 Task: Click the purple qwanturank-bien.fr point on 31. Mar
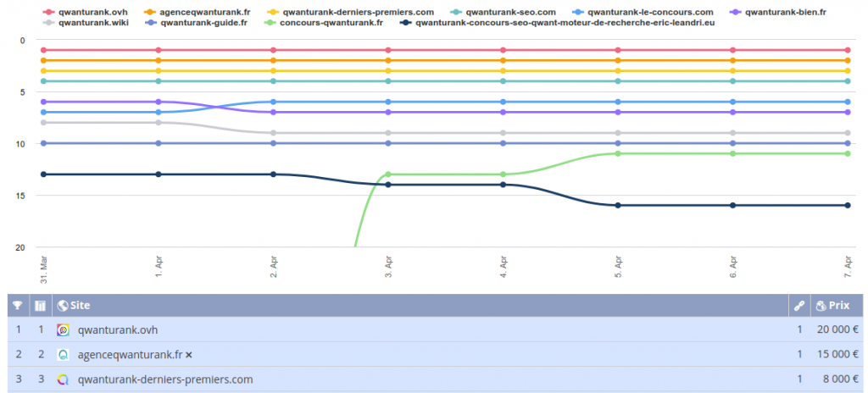click(43, 102)
